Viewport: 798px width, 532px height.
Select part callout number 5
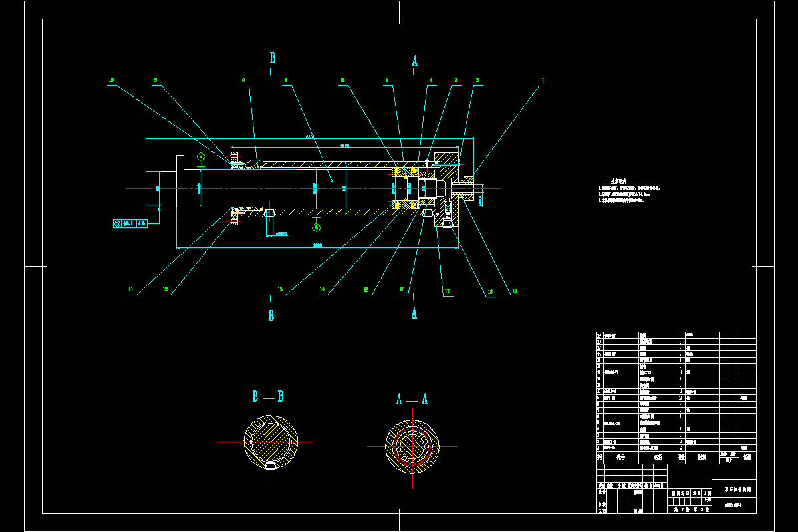pos(386,80)
